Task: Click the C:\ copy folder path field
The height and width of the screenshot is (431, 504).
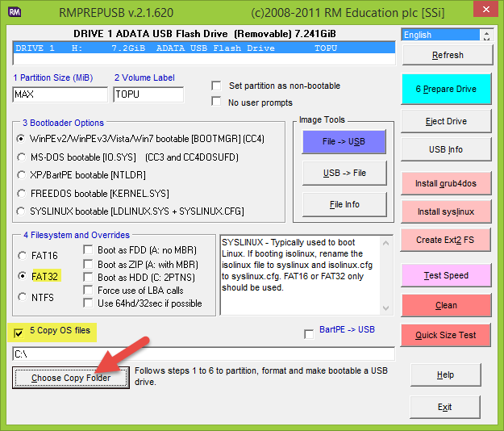Action: pos(204,354)
